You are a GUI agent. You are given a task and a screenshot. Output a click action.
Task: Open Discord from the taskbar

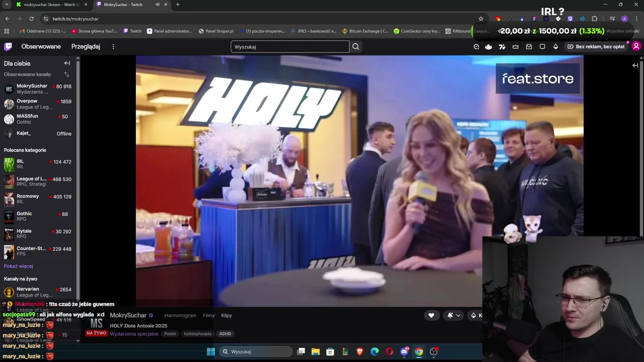pos(404,351)
